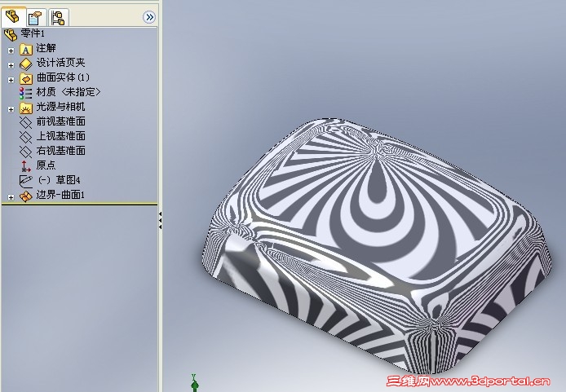Viewport: 566px width, 392px height.
Task: Expand the 光源与相机 node
Action: pos(11,109)
